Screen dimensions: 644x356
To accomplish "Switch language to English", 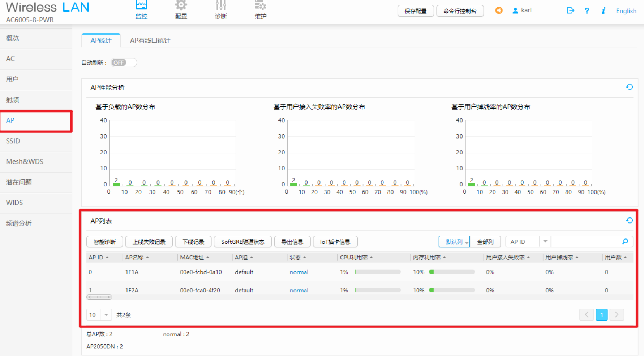I will click(x=626, y=11).
